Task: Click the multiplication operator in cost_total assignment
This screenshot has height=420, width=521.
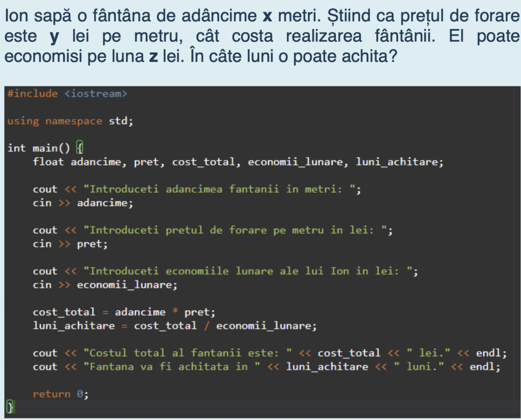Action: point(175,312)
